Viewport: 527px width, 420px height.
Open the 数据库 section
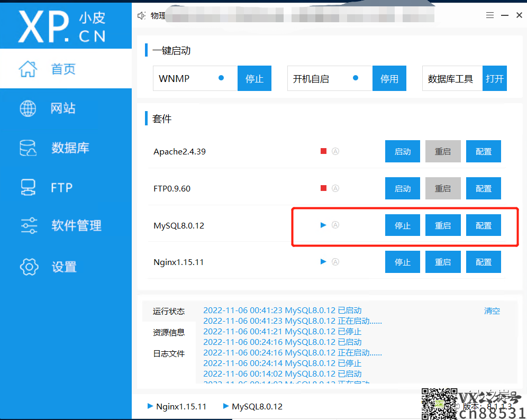66,148
